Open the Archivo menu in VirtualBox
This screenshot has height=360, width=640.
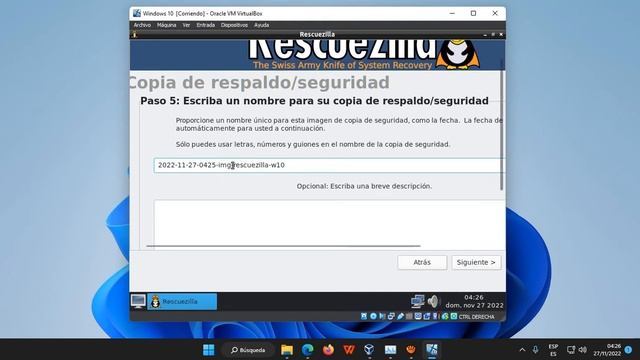click(x=142, y=25)
